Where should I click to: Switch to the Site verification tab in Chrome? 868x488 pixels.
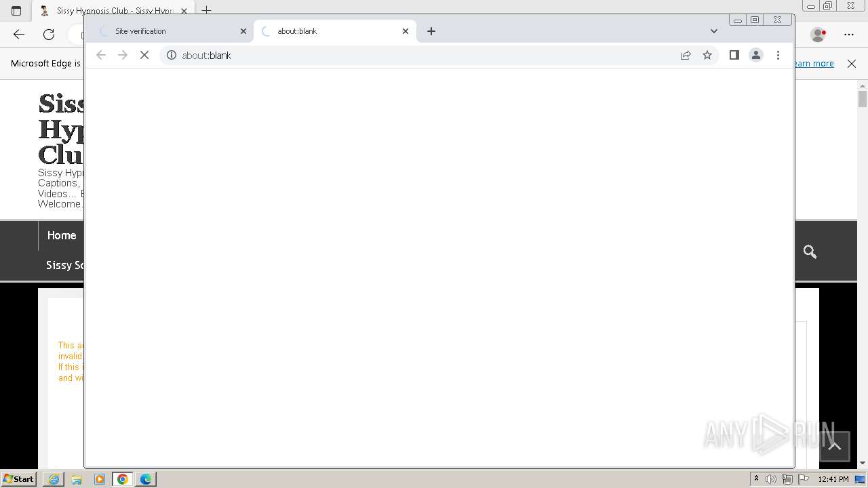[x=170, y=31]
